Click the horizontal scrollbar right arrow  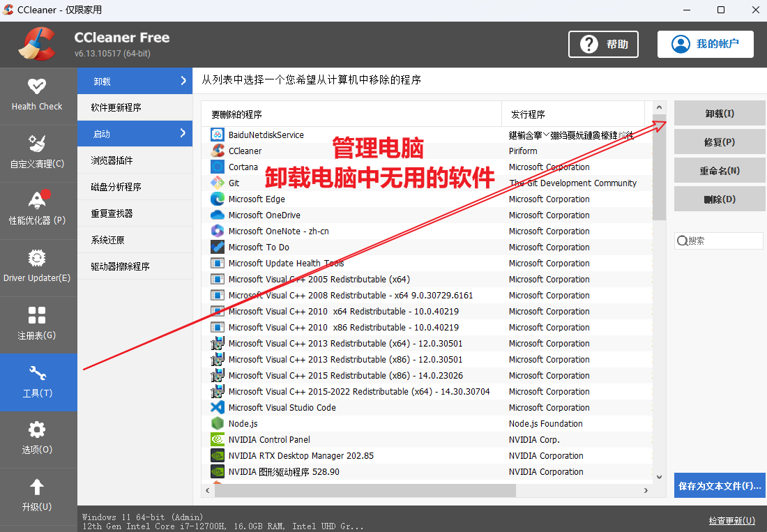pos(646,490)
